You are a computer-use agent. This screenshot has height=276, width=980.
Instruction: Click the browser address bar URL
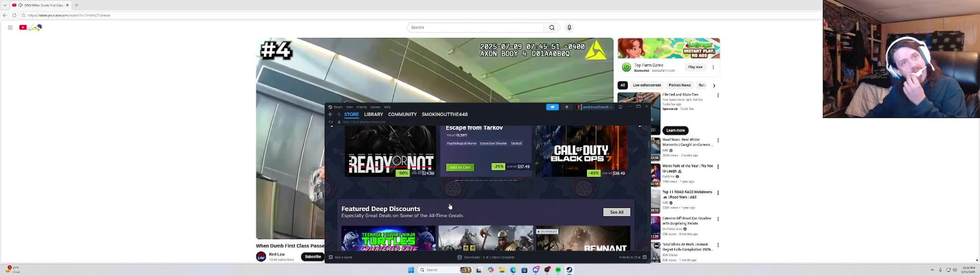(69, 15)
